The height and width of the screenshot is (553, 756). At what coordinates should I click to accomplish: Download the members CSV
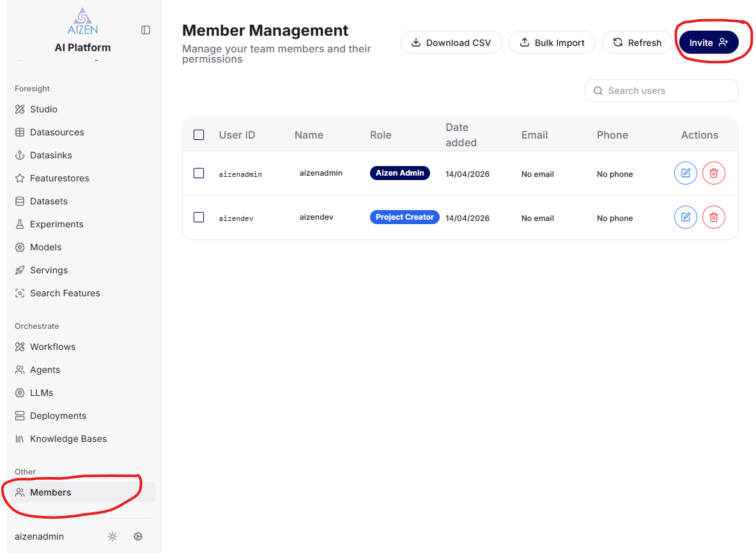click(451, 43)
